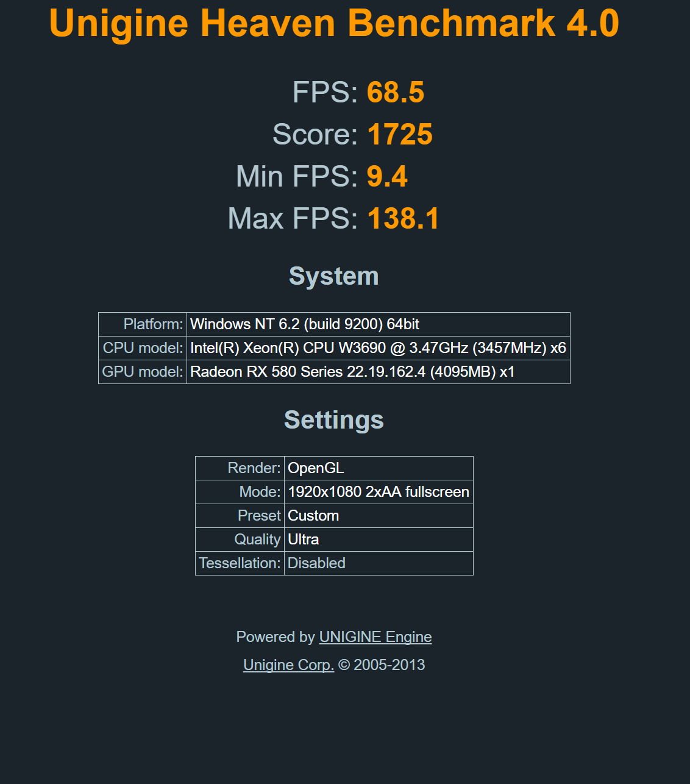Click the Powered by text
Screen dimensions: 690x784
(276, 637)
